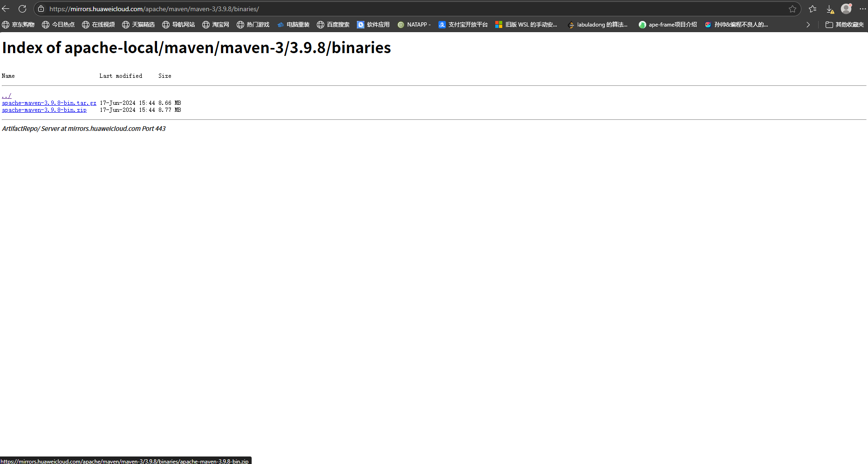The height and width of the screenshot is (464, 868).
Task: Go to parent directory ../ link
Action: pos(7,96)
